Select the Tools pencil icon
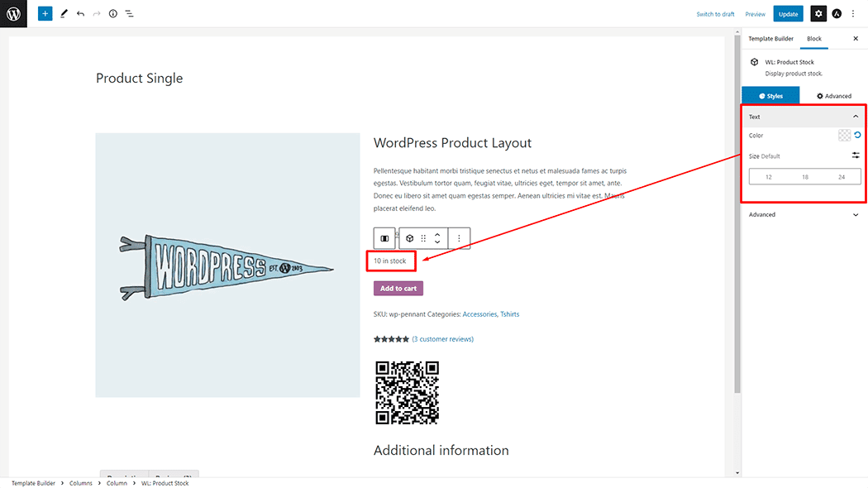Screen dimensions: 868x488 (x=64, y=14)
